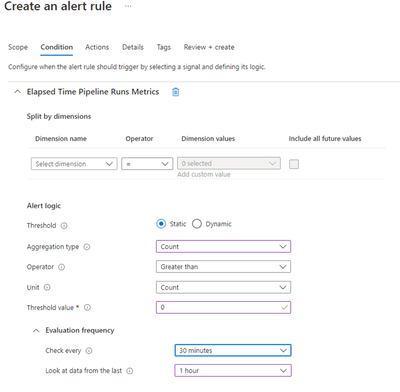
Task: Select the Static threshold option
Action: [161, 224]
